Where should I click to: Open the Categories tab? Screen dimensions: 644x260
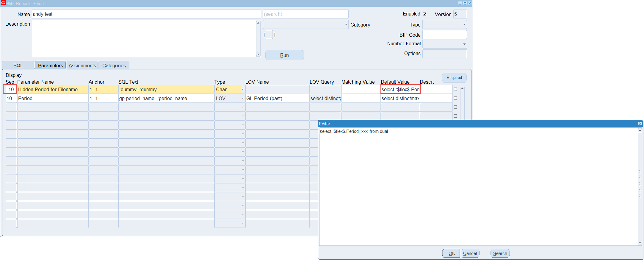114,66
